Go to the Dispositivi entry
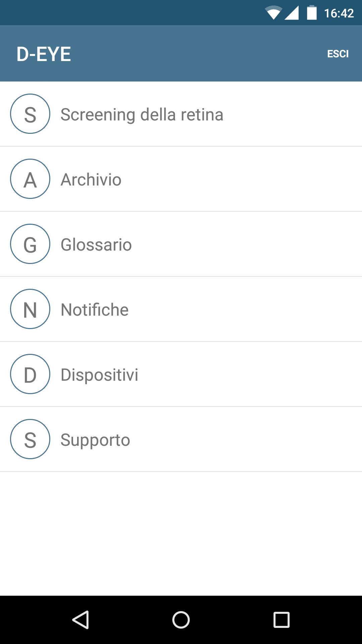The image size is (362, 644). point(99,375)
